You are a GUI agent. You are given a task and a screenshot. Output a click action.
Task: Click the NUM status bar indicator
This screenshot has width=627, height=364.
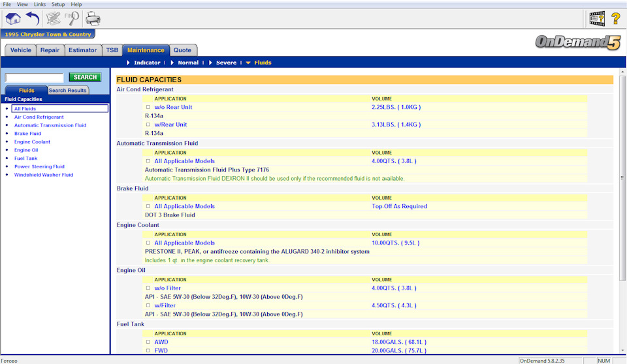click(603, 361)
